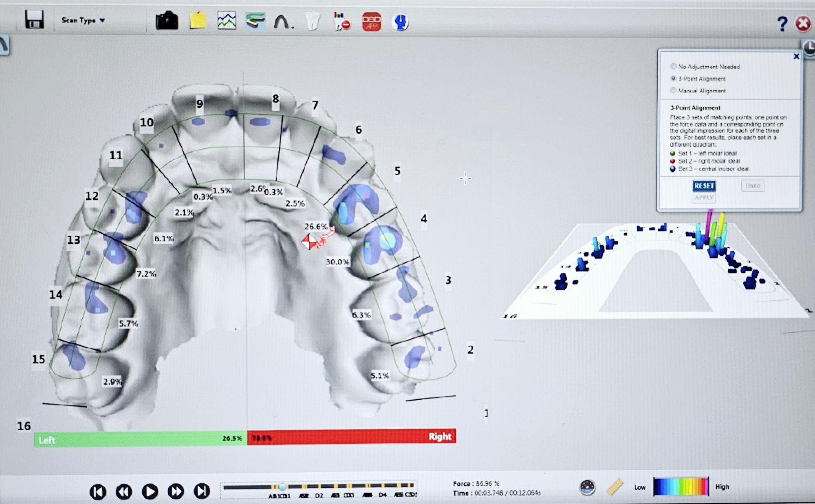The image size is (815, 504).
Task: Click the floppy disk save icon
Action: 34,19
